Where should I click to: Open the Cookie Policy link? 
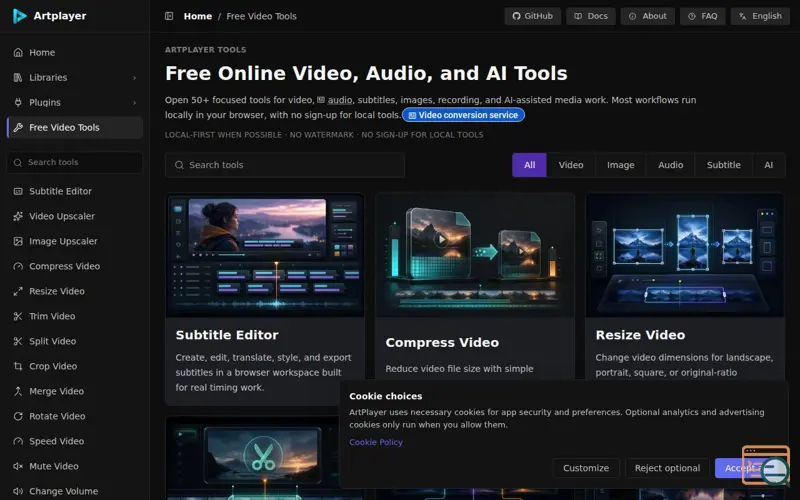tap(376, 442)
